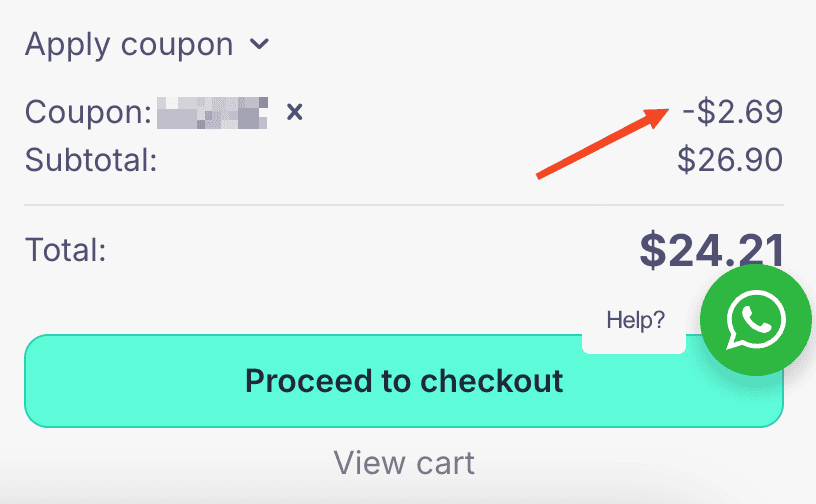Click the Subtotal: label
Viewport: 816px width, 504px height.
[91, 159]
